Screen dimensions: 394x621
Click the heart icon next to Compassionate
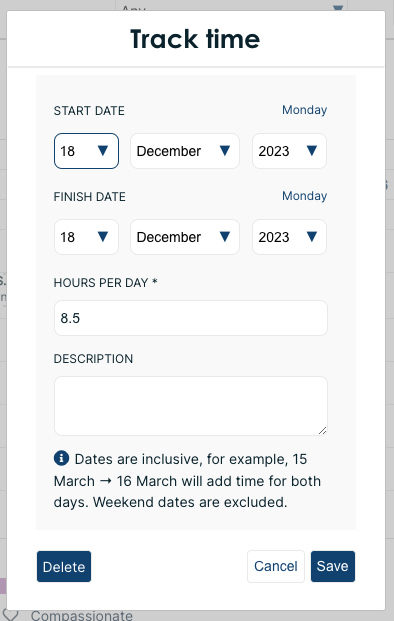(x=10, y=615)
